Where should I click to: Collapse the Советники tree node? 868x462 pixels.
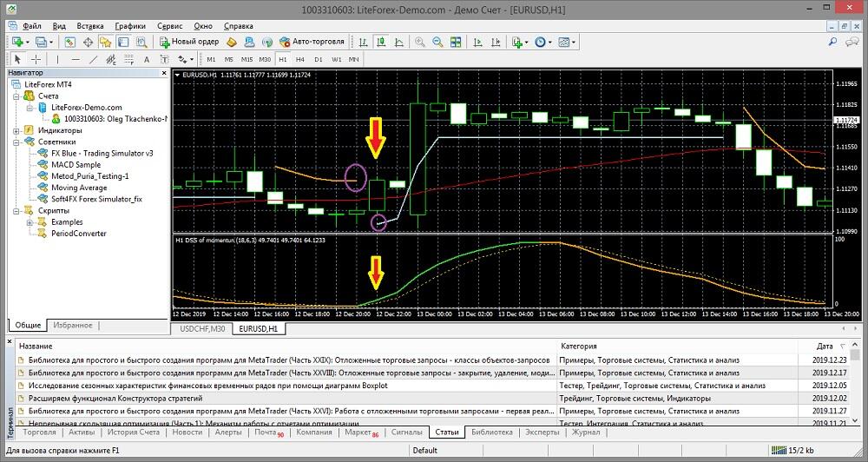click(x=16, y=142)
